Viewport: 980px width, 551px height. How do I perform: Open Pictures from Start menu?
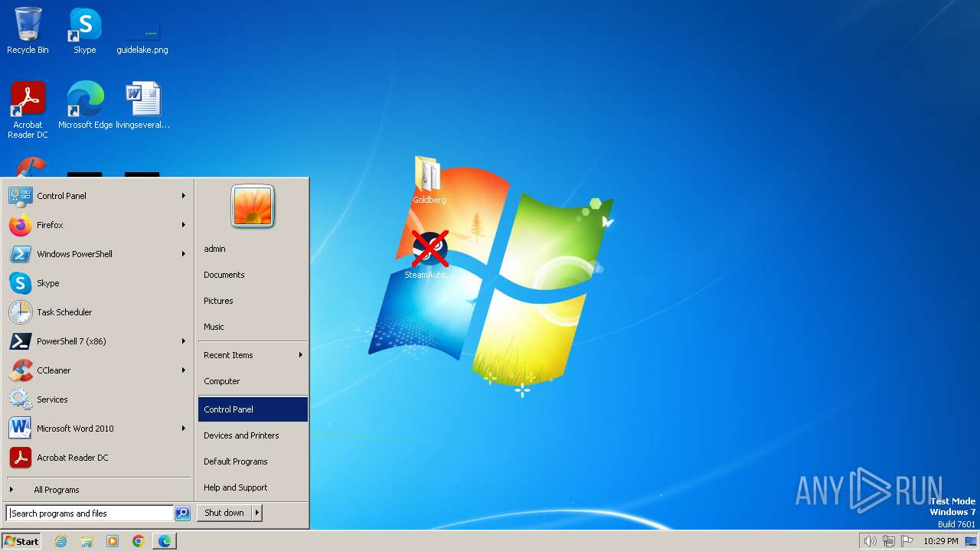point(253,301)
